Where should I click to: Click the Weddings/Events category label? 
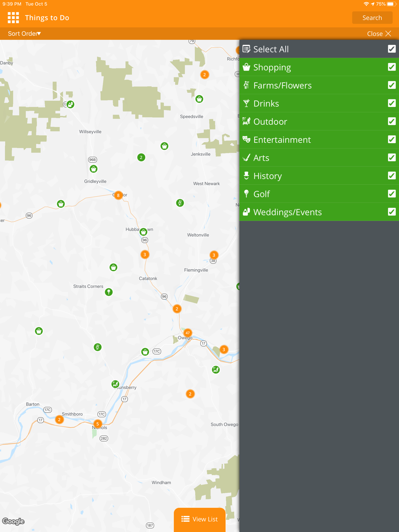(x=288, y=212)
